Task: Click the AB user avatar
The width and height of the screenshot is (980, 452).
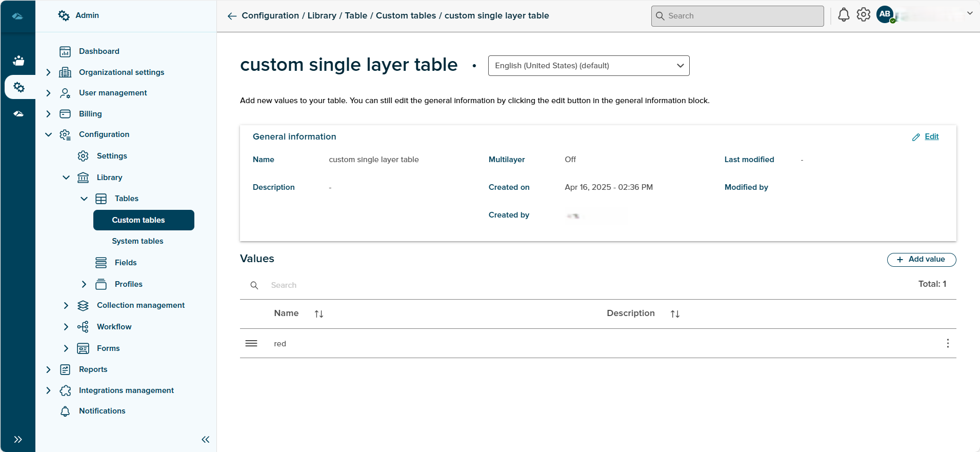Action: click(885, 14)
